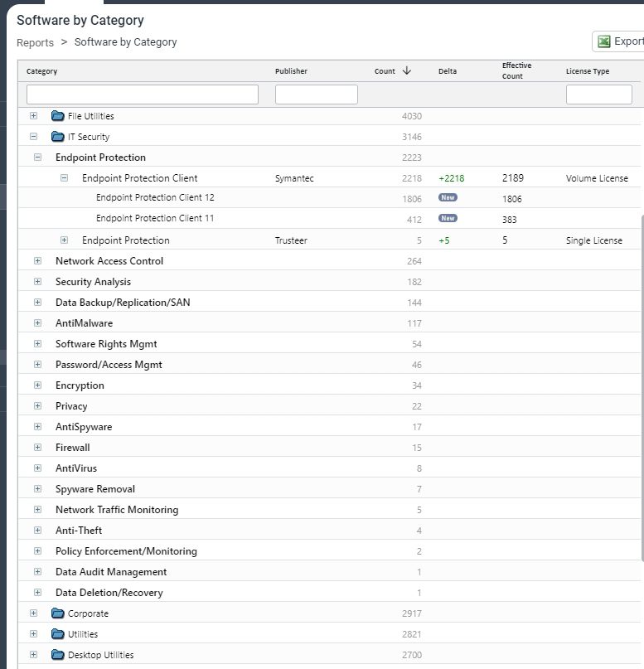This screenshot has height=669, width=644.
Task: Collapse the Endpoint Protection Client Symantec row
Action: tap(64, 177)
